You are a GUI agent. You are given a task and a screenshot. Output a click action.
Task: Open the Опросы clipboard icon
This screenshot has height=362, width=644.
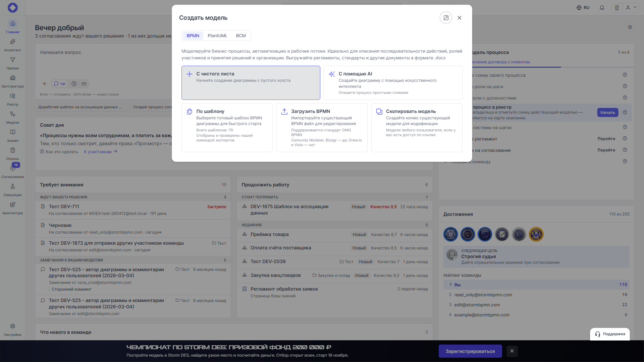pos(12,150)
